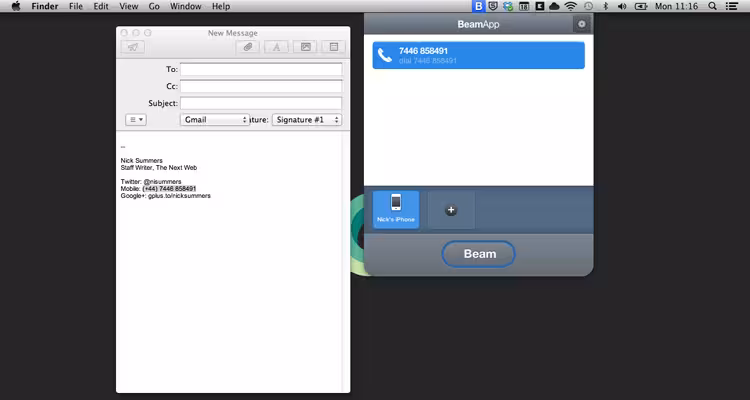Open the Edit menu
This screenshot has height=400, width=750.
coord(101,6)
